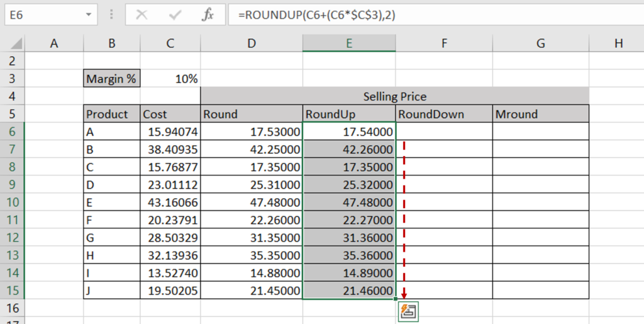644x324 pixels.
Task: Click the Mround column header cell
Action: (540, 115)
